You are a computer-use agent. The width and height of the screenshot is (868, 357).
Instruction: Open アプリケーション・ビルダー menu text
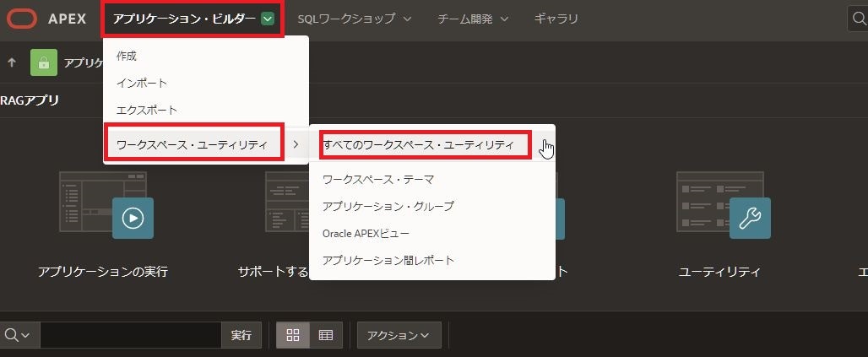(184, 19)
